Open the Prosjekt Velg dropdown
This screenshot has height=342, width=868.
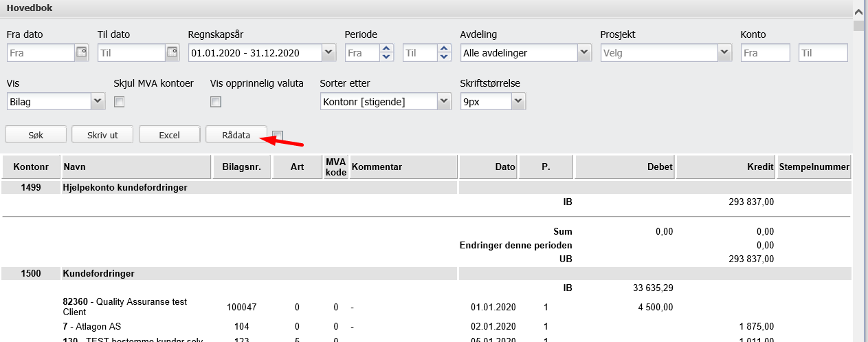[x=724, y=53]
